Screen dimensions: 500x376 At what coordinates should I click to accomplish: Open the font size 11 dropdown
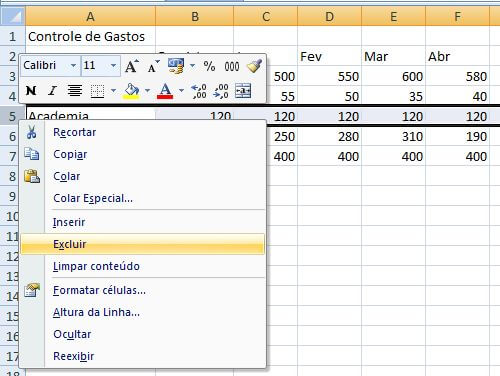pos(113,65)
